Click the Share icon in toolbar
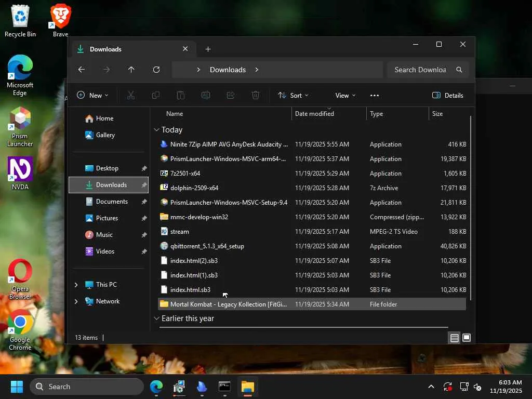Viewport: 532px width, 399px height. [x=231, y=96]
